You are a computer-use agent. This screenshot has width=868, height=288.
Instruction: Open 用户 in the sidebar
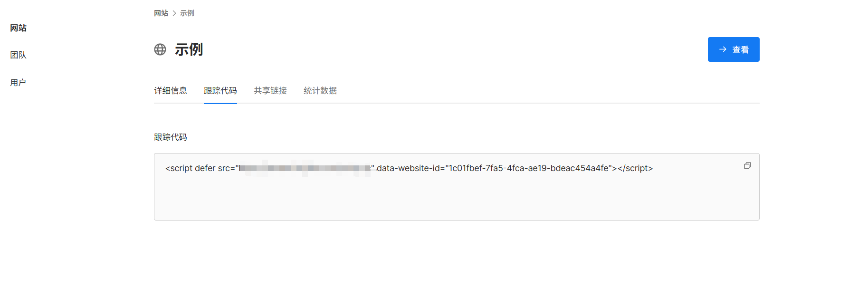pyautogui.click(x=18, y=83)
